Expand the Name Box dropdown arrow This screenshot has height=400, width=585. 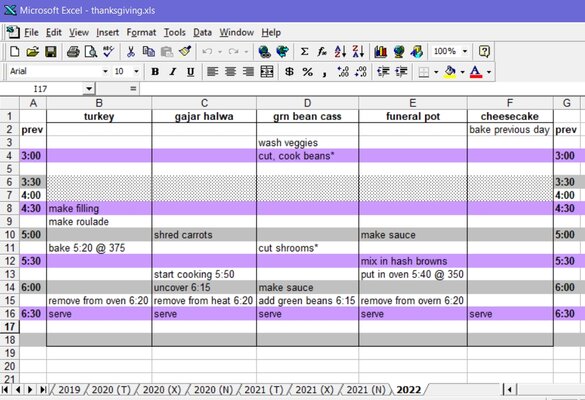pyautogui.click(x=89, y=89)
